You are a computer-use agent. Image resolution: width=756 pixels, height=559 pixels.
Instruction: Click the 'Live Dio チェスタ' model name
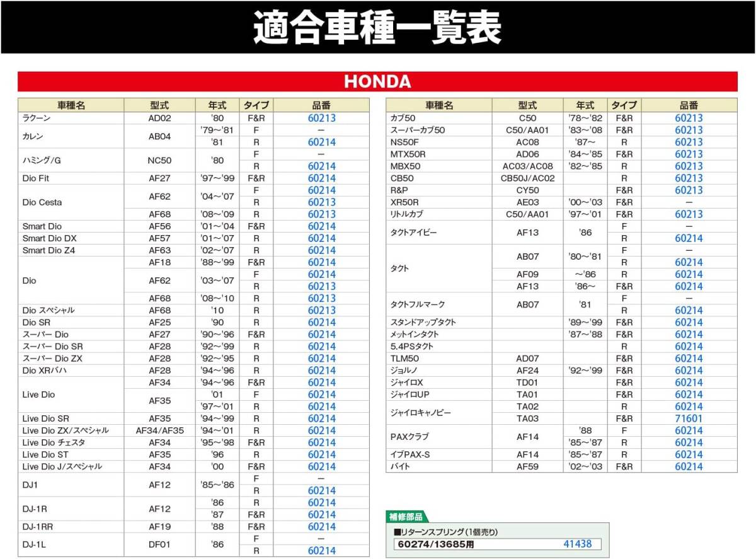click(x=54, y=442)
